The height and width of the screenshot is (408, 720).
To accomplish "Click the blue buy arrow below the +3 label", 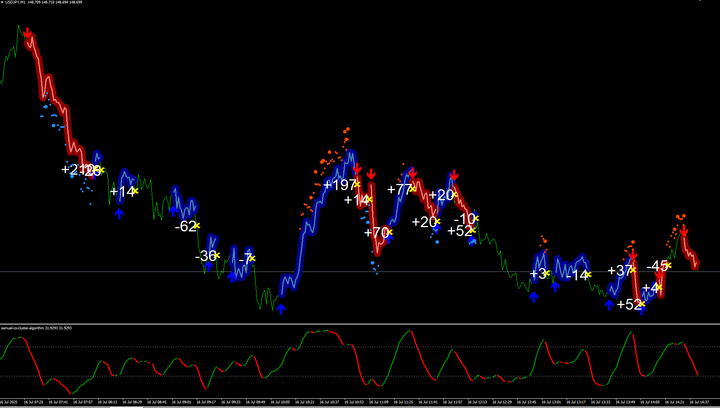I will click(533, 296).
